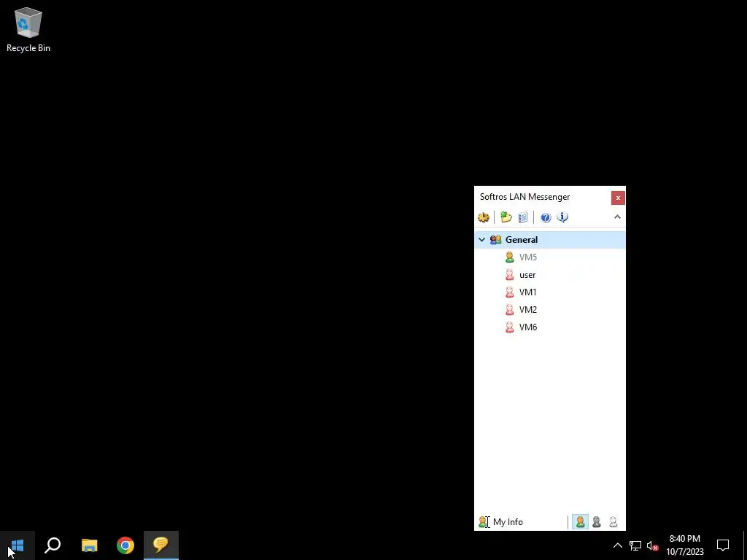
Task: Show hidden tray icons chevron
Action: (x=617, y=545)
